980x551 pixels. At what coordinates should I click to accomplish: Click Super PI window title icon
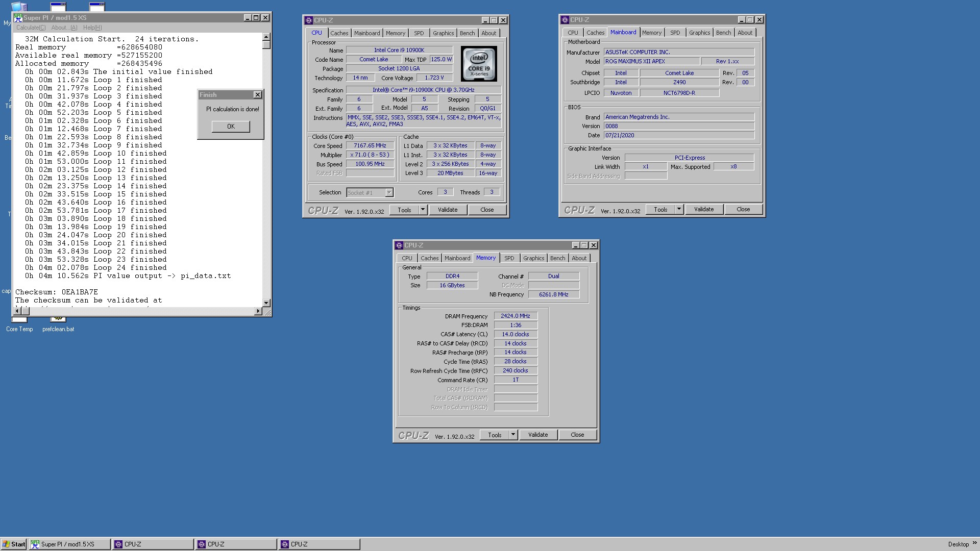pyautogui.click(x=18, y=17)
